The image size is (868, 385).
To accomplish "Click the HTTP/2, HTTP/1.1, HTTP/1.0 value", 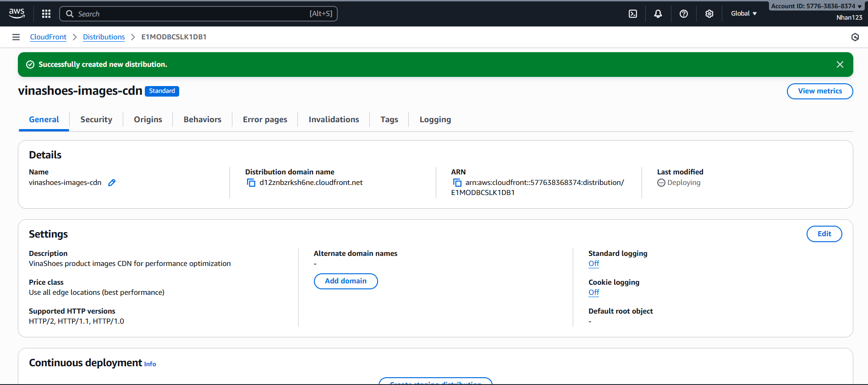I will coord(77,321).
